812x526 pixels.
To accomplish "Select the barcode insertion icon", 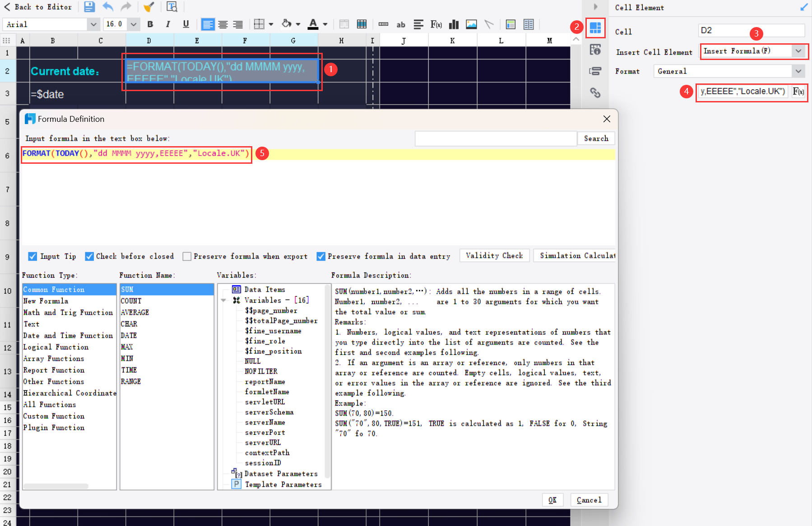I will point(383,24).
